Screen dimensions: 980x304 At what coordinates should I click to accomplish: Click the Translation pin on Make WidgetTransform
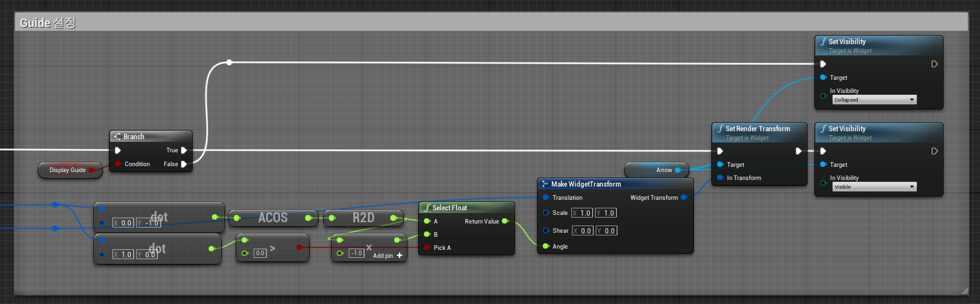[x=545, y=198]
